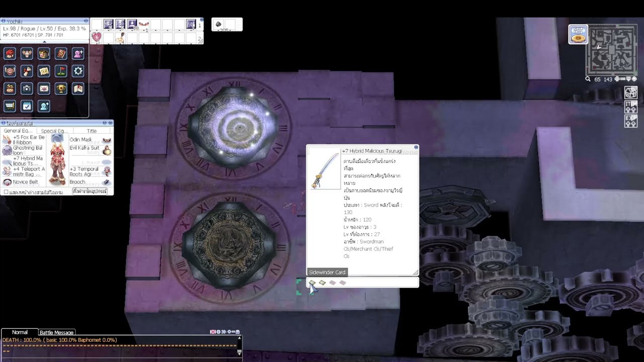
Task: Open the guild emblem icon
Action: tap(10, 71)
